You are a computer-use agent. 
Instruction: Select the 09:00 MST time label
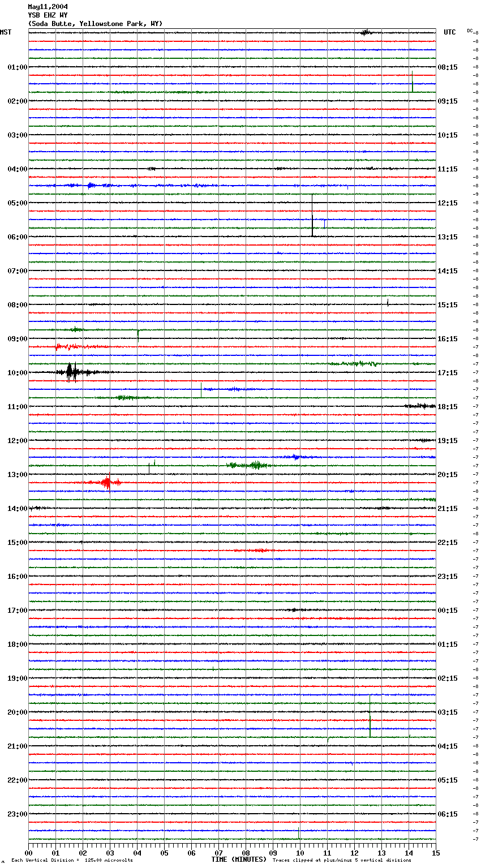point(18,339)
